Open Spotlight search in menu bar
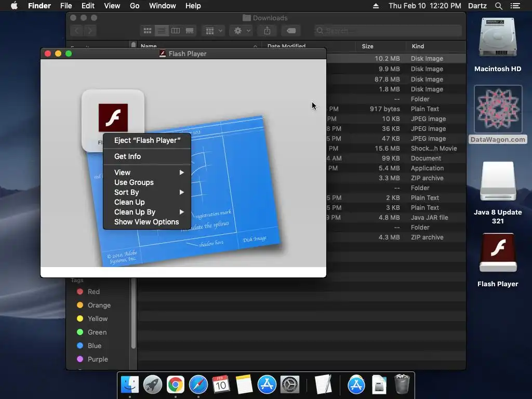Viewport: 532px width, 399px height. [x=498, y=6]
